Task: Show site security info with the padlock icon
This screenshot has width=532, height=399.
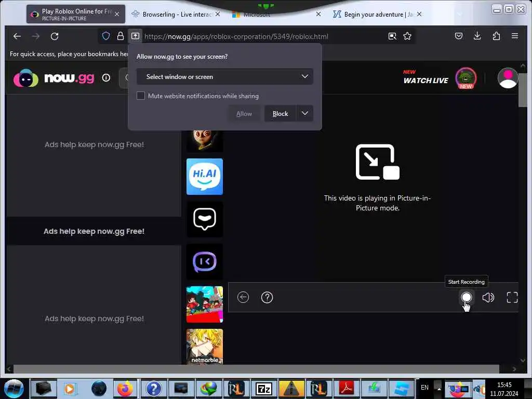Action: 120,36
